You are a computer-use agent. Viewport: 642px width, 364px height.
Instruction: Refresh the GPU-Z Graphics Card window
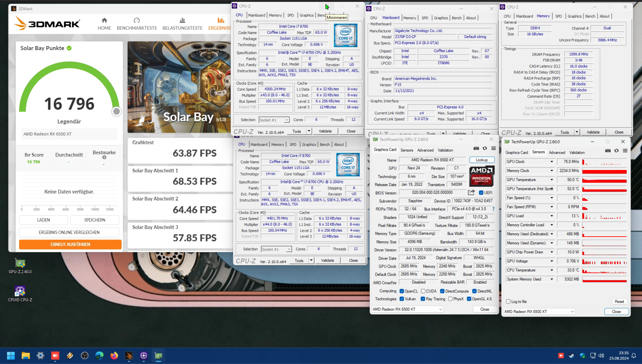pyautogui.click(x=485, y=149)
